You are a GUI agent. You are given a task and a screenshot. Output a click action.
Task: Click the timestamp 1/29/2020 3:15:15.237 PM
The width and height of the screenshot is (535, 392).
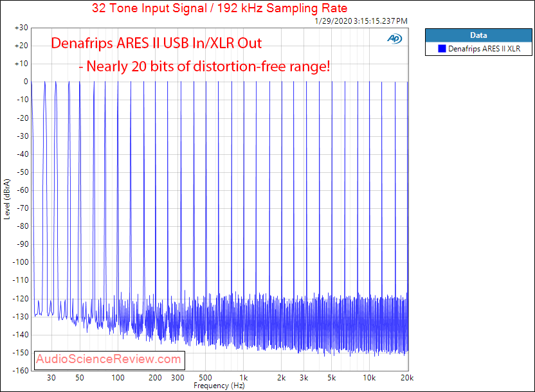pos(361,21)
